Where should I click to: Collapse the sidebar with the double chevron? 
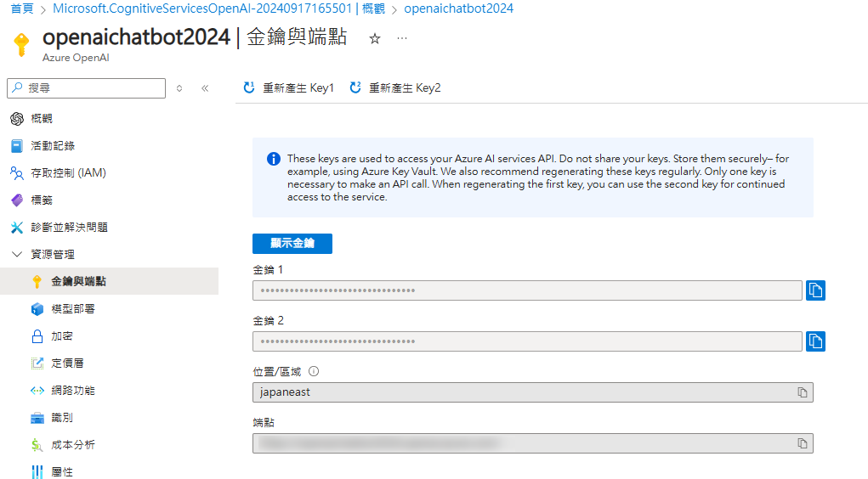(x=205, y=88)
